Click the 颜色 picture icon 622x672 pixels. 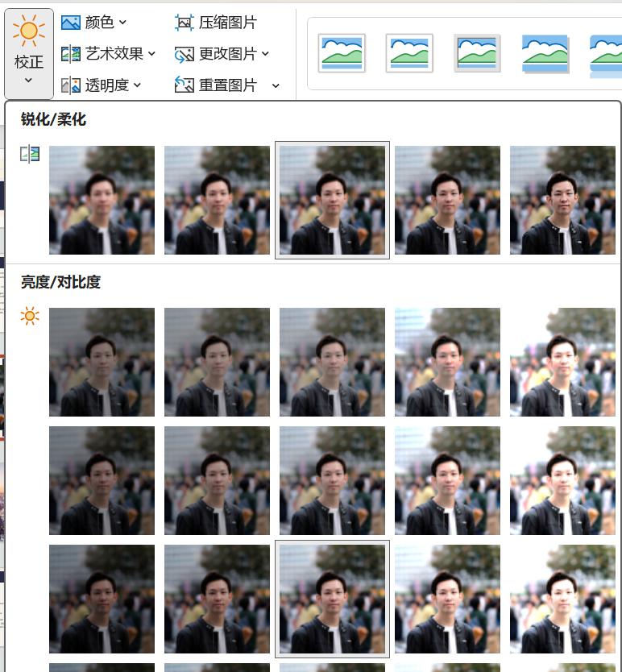[x=71, y=23]
